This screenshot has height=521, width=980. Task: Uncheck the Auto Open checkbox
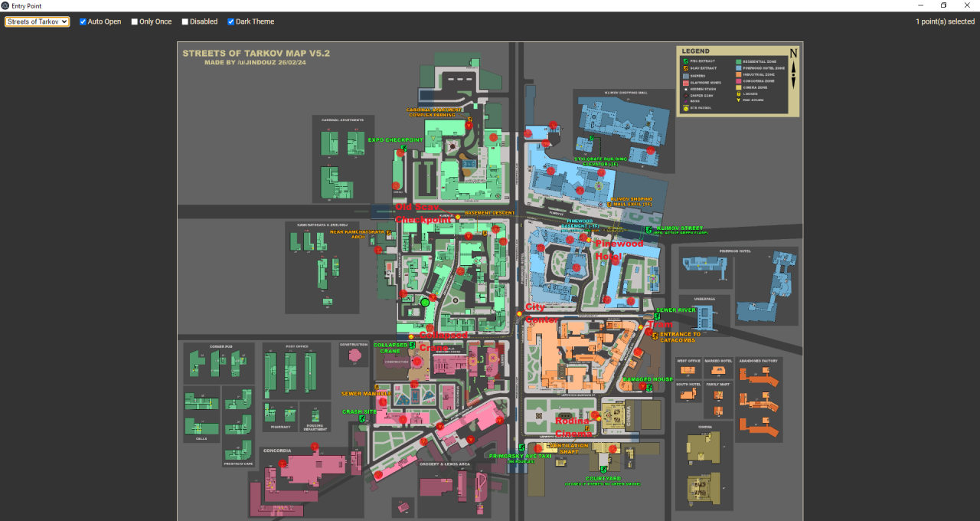pos(83,21)
